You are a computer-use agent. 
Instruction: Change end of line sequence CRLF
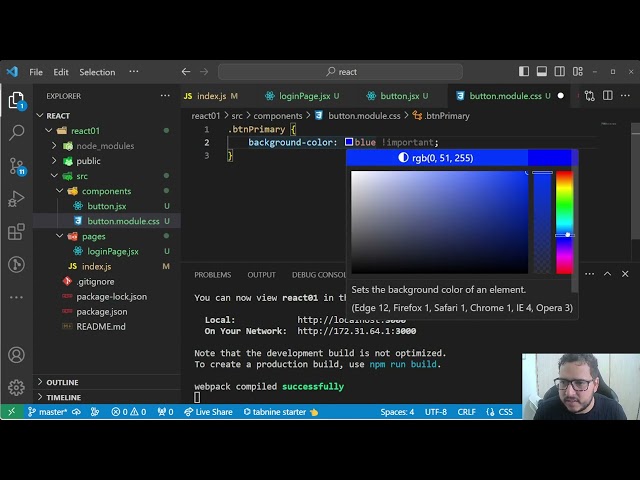[466, 412]
